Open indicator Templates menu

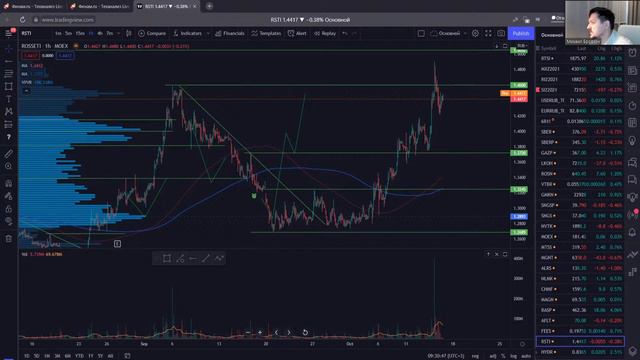[266, 33]
